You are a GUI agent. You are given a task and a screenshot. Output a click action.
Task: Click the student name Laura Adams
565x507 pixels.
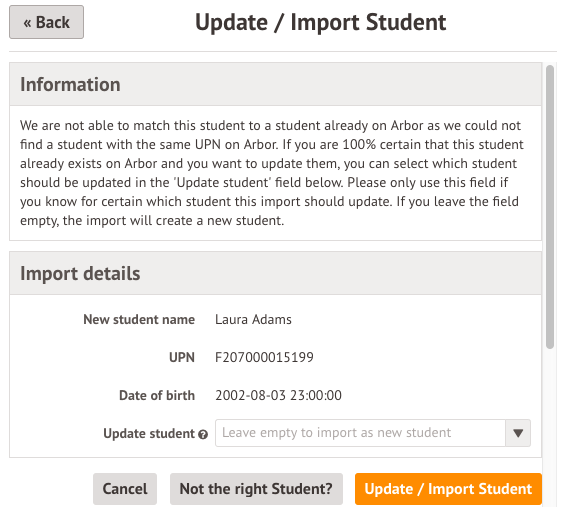click(253, 319)
